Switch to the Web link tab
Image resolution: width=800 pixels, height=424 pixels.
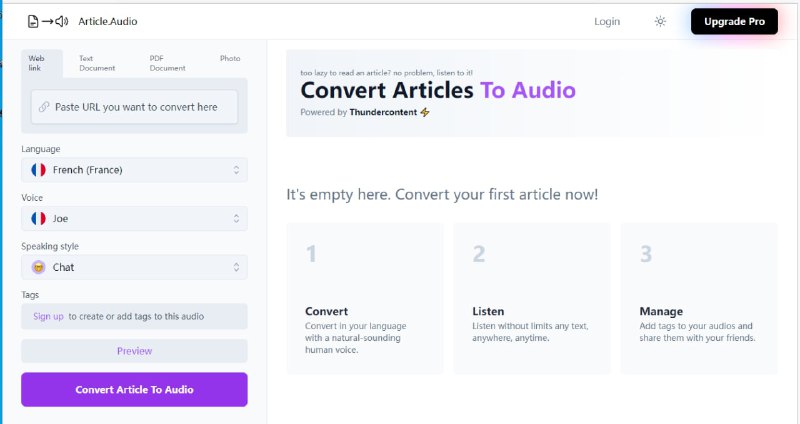(x=35, y=63)
